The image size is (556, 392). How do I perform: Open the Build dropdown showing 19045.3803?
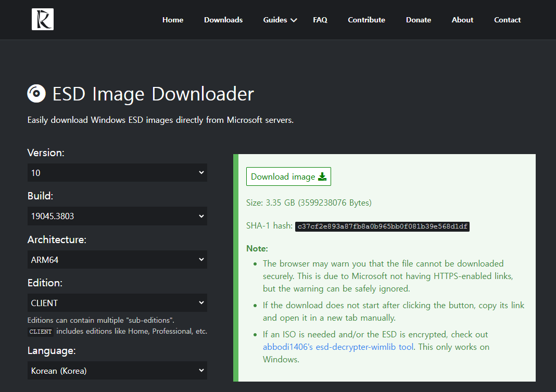click(117, 216)
